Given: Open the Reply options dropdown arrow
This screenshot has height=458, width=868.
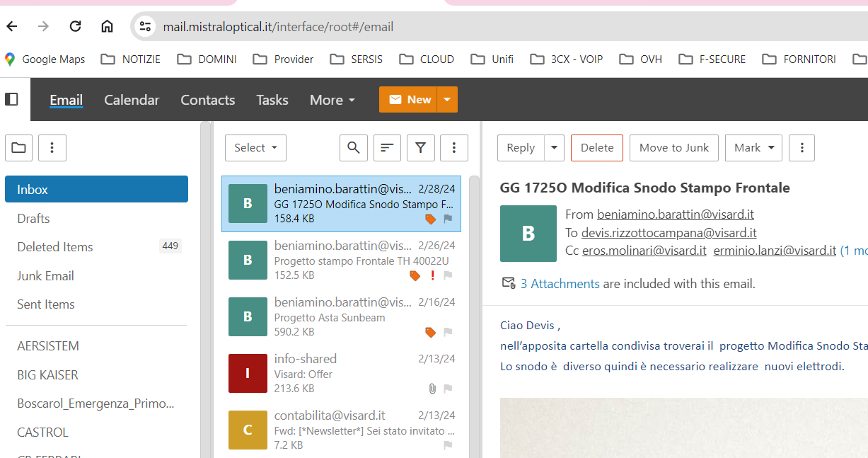Looking at the screenshot, I should click(x=554, y=148).
